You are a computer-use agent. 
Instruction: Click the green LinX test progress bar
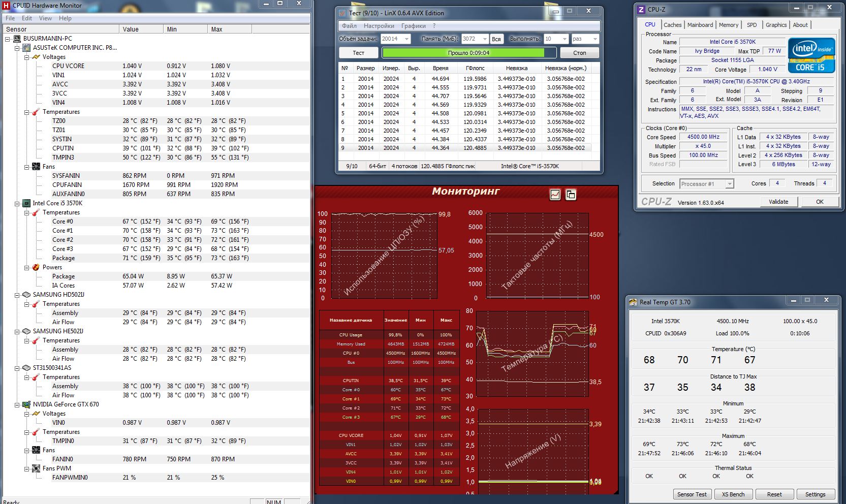coord(469,53)
